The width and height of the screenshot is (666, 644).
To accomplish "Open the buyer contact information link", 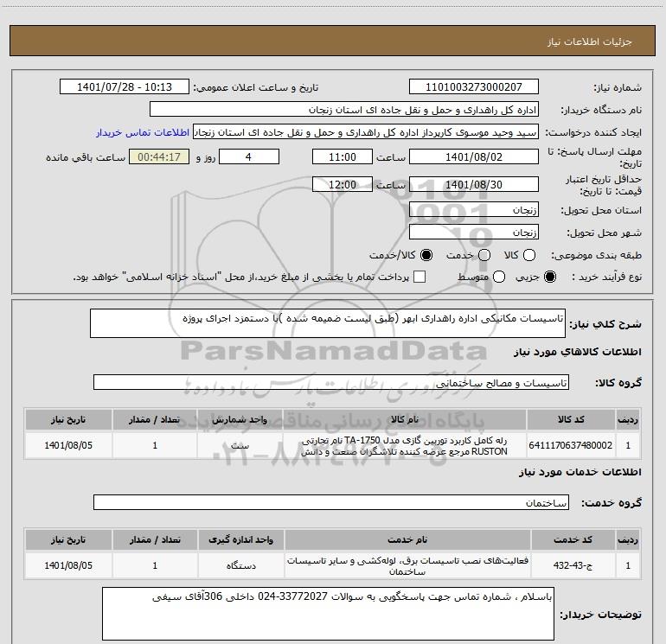I will click(143, 133).
